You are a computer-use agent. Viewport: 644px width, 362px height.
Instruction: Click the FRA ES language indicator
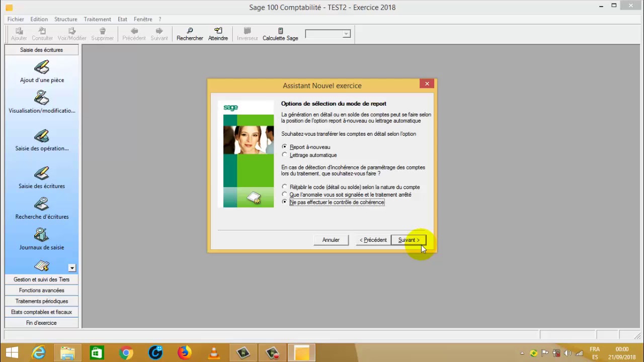(595, 353)
